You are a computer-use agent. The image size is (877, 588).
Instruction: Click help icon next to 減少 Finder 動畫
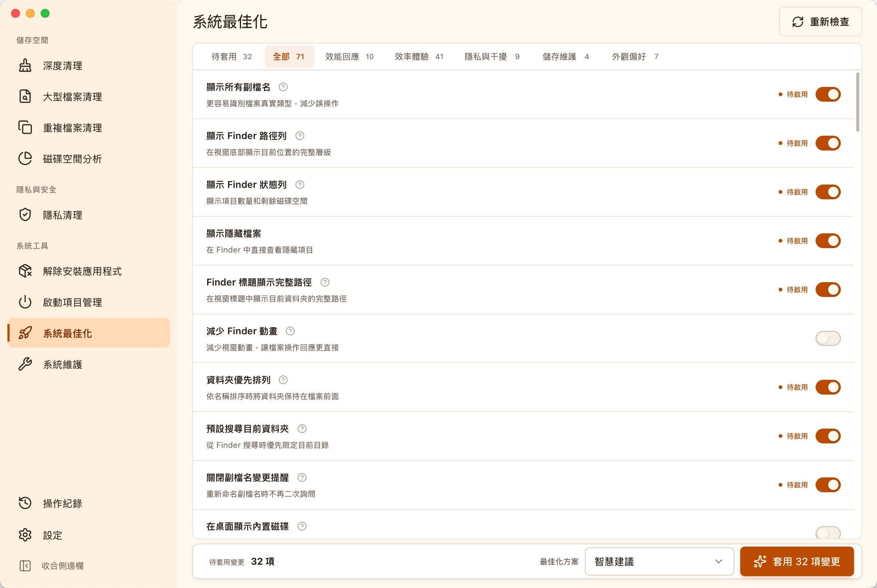click(x=290, y=331)
